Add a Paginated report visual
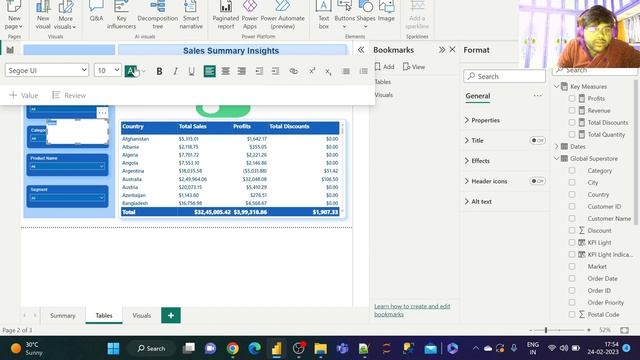This screenshot has height=360, width=640. [226, 15]
